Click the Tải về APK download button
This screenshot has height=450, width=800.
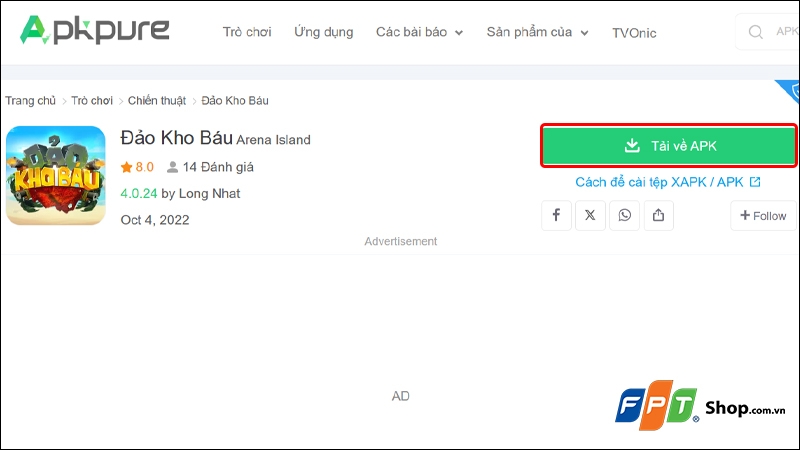(668, 146)
